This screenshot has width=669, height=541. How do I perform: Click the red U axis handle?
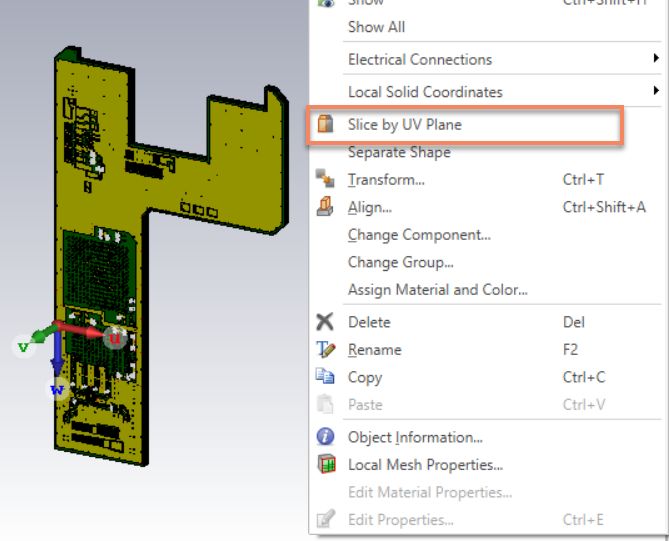pos(114,338)
